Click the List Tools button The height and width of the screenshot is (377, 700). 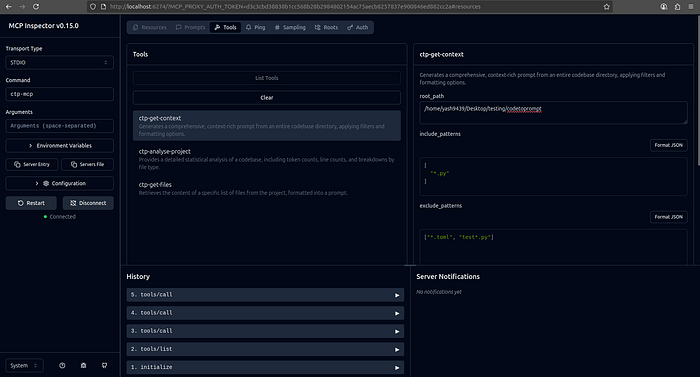pos(267,78)
